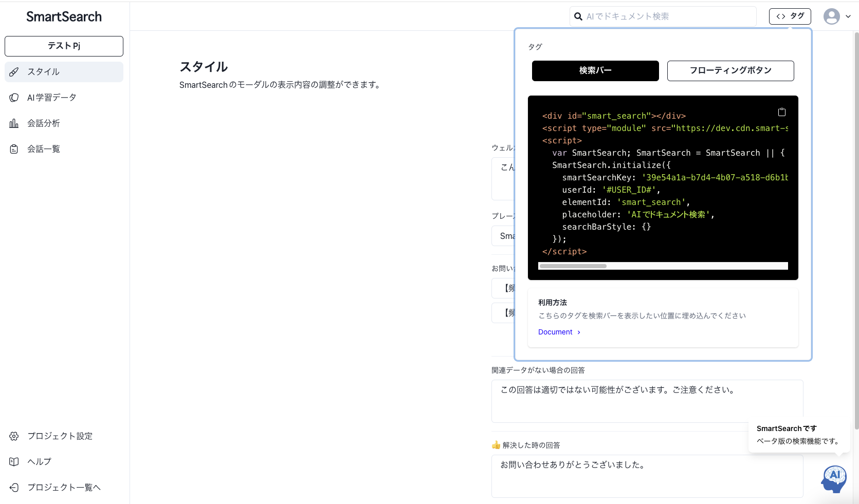Click the プロジェクト一覧へ back arrow icon
The width and height of the screenshot is (859, 504).
tap(14, 488)
